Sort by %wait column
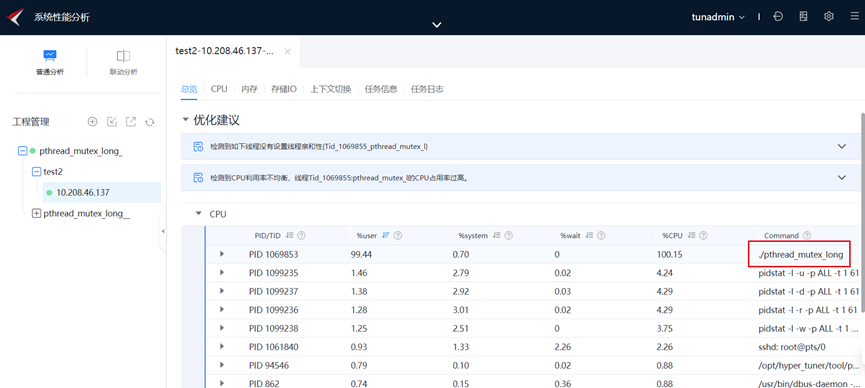Image resolution: width=865 pixels, height=388 pixels. [x=589, y=236]
